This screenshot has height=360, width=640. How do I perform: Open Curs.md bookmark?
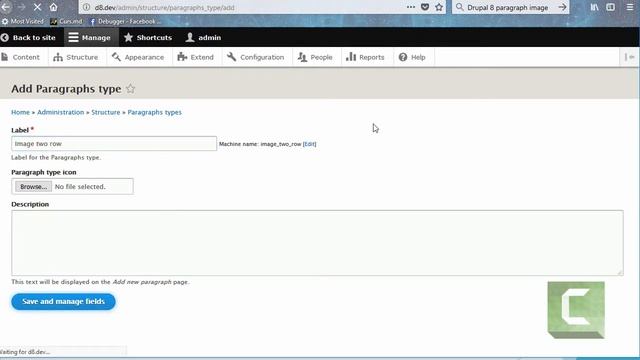[67, 21]
